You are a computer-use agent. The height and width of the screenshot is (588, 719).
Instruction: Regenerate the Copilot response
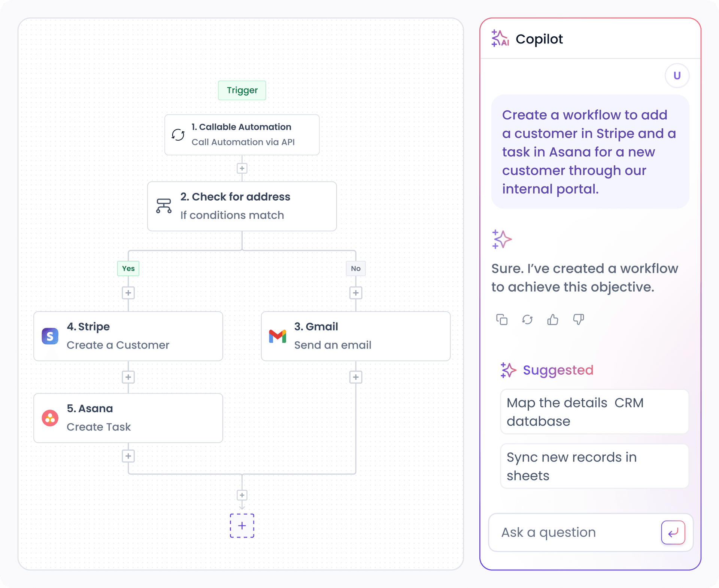click(528, 320)
